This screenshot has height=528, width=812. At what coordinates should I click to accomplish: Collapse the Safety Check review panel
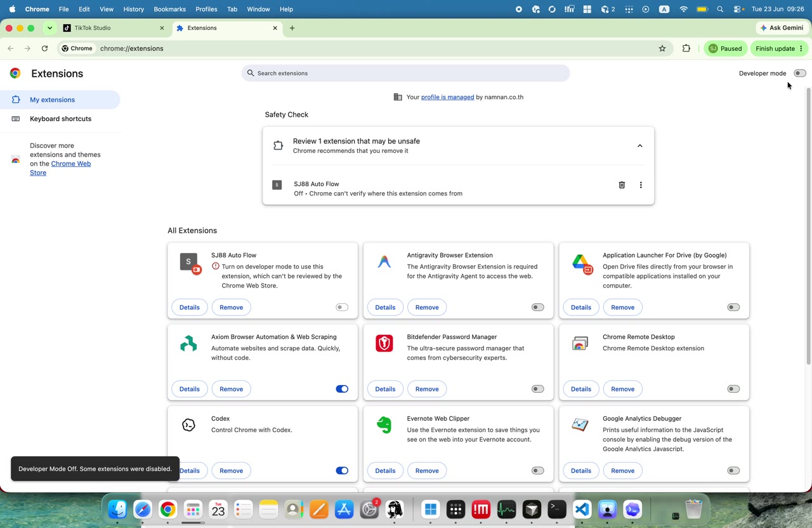tap(639, 146)
